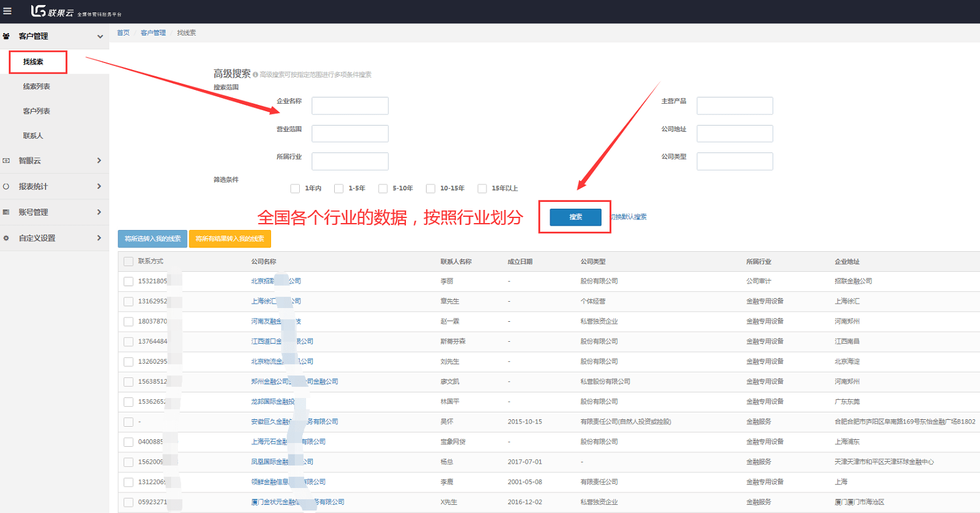Click the 自定义设置 gear icon

[x=6, y=238]
